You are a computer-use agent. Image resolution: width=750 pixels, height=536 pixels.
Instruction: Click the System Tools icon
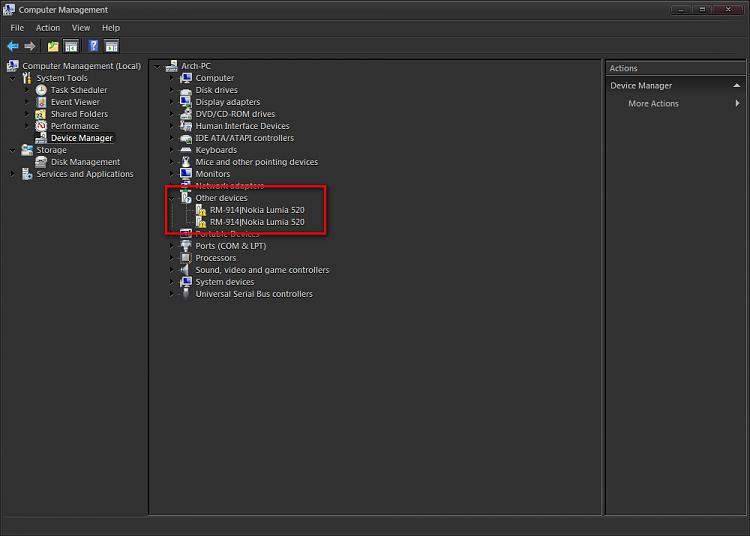tap(27, 78)
